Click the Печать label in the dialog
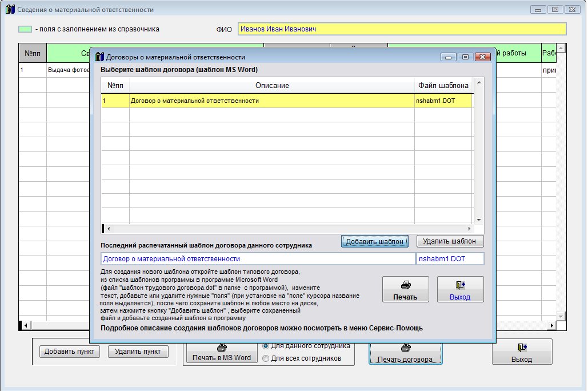Viewport: 588px width, 391px height. (x=405, y=297)
